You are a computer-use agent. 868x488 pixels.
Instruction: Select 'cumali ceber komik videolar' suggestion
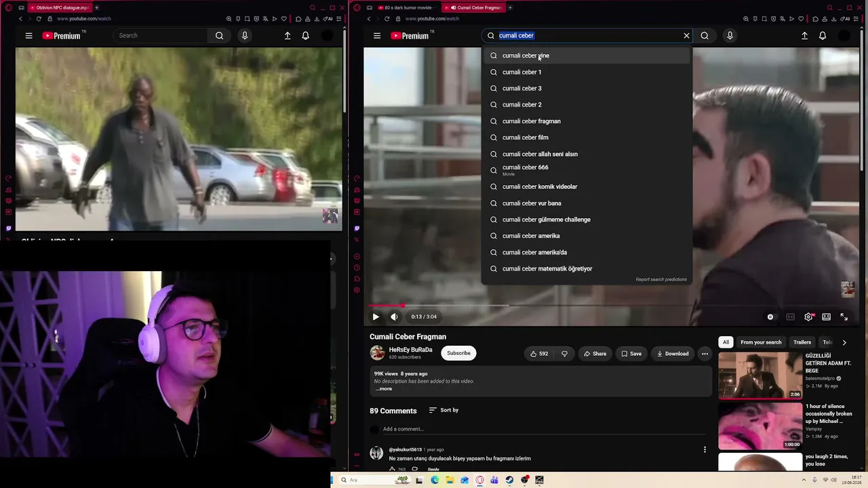coord(587,186)
